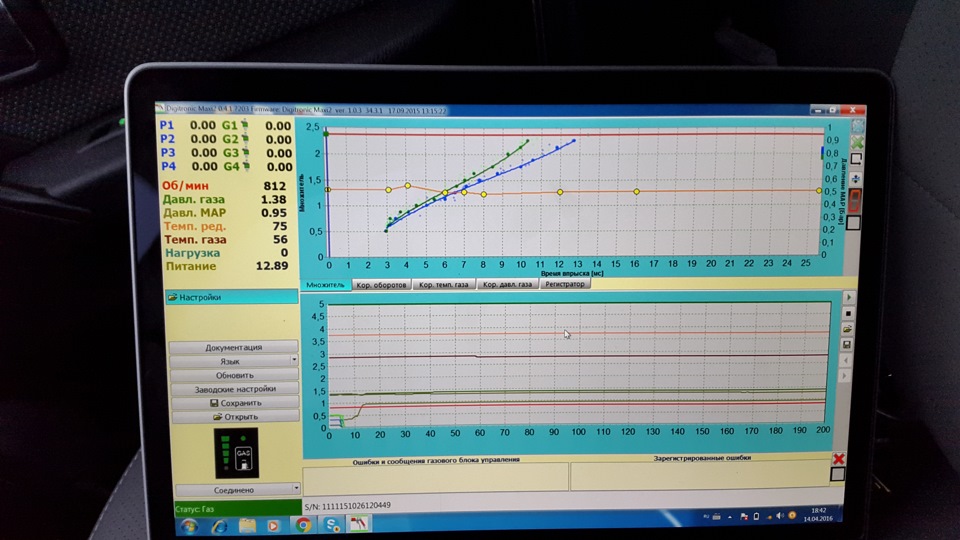The image size is (960, 540).
Task: Toggle the G4 injector indicator
Action: point(246,166)
